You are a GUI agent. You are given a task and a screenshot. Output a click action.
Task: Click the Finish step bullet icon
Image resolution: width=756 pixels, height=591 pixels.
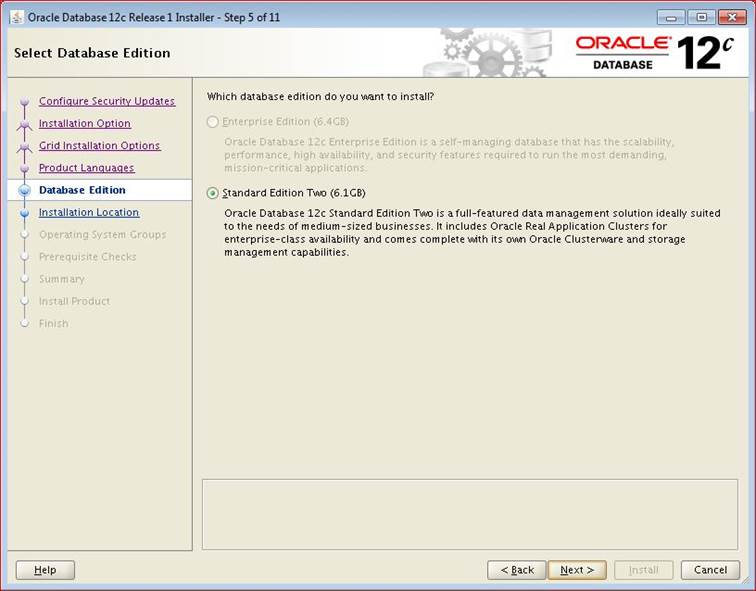coord(24,323)
